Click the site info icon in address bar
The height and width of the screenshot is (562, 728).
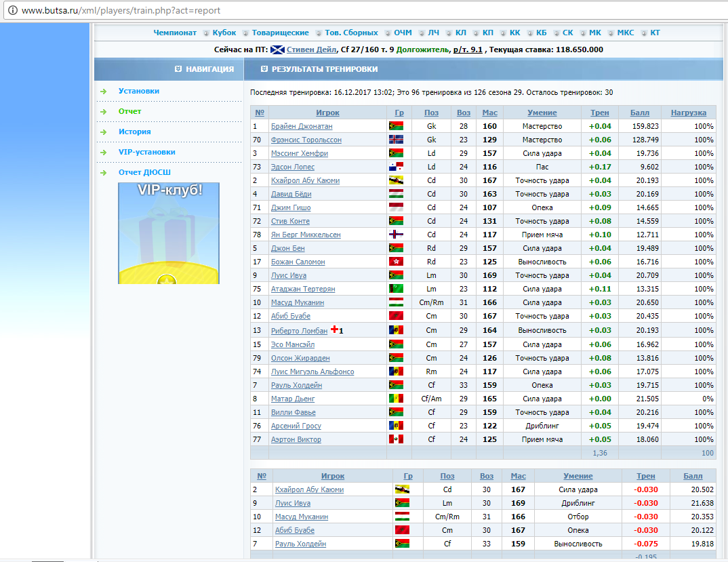(13, 10)
